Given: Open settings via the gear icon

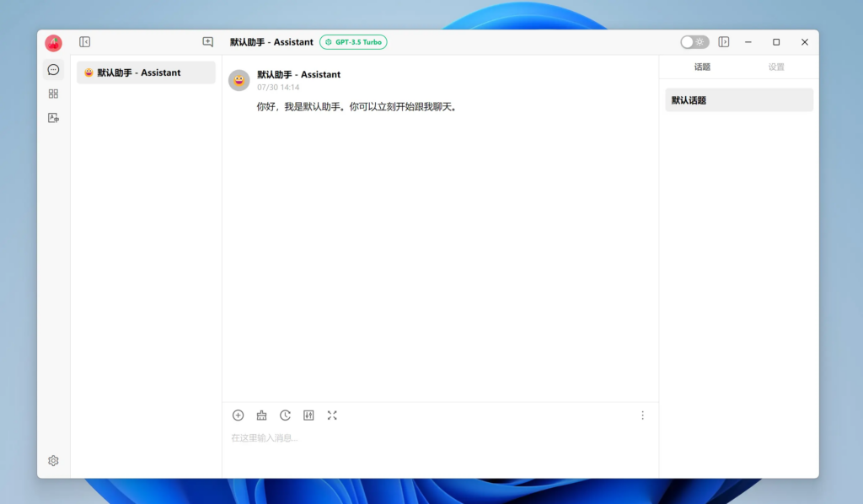Looking at the screenshot, I should (53, 460).
